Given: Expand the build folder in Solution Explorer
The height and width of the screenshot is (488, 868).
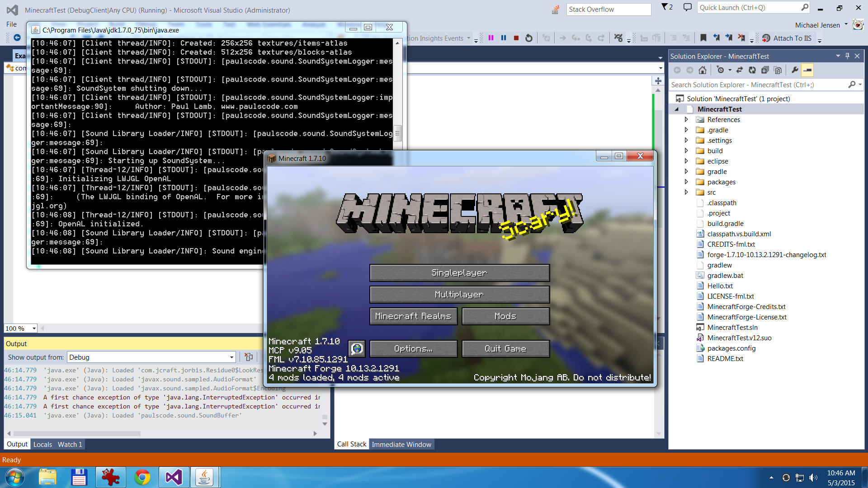Looking at the screenshot, I should click(x=687, y=150).
